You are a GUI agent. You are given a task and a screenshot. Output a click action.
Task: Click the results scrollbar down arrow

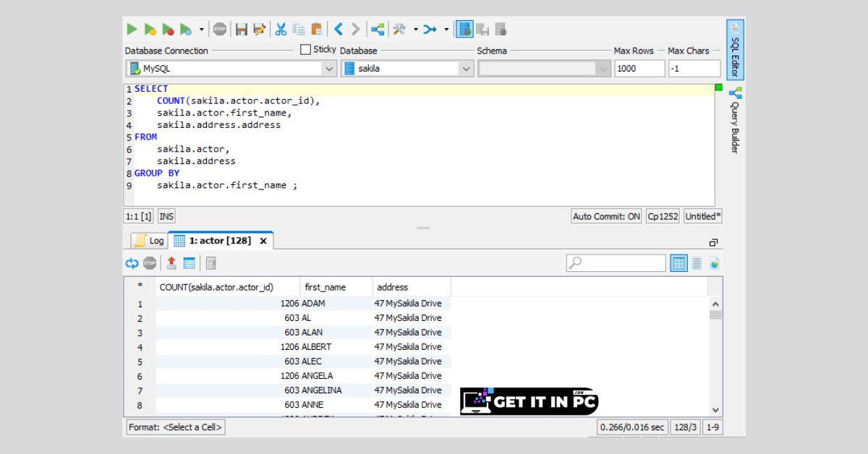715,409
